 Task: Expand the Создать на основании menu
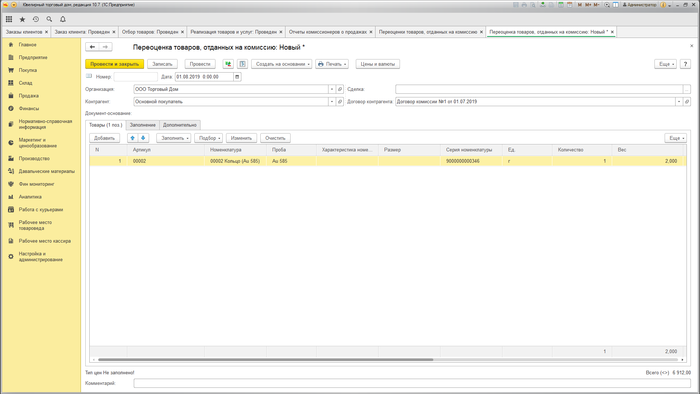click(x=282, y=64)
